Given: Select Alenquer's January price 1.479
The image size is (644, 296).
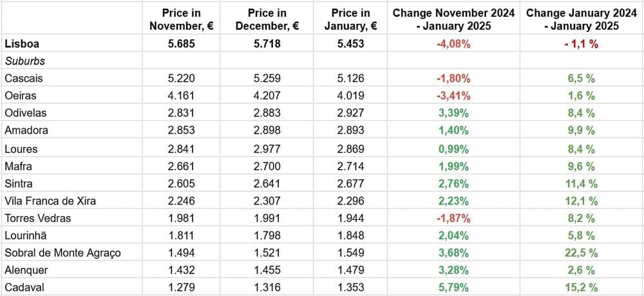Looking at the screenshot, I should (x=350, y=270).
